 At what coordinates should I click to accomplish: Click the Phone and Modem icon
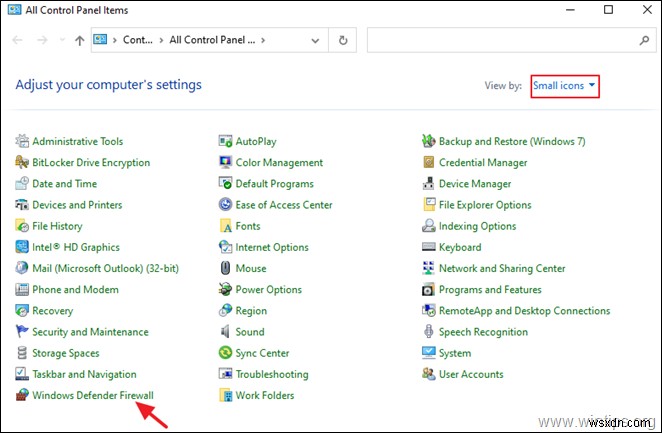[x=22, y=290]
